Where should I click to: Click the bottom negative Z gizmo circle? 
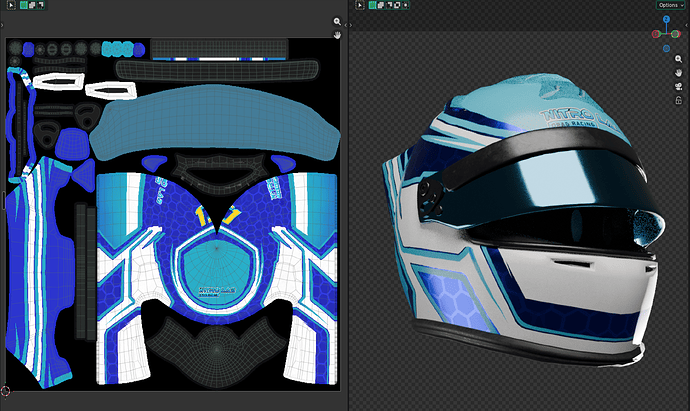(667, 48)
